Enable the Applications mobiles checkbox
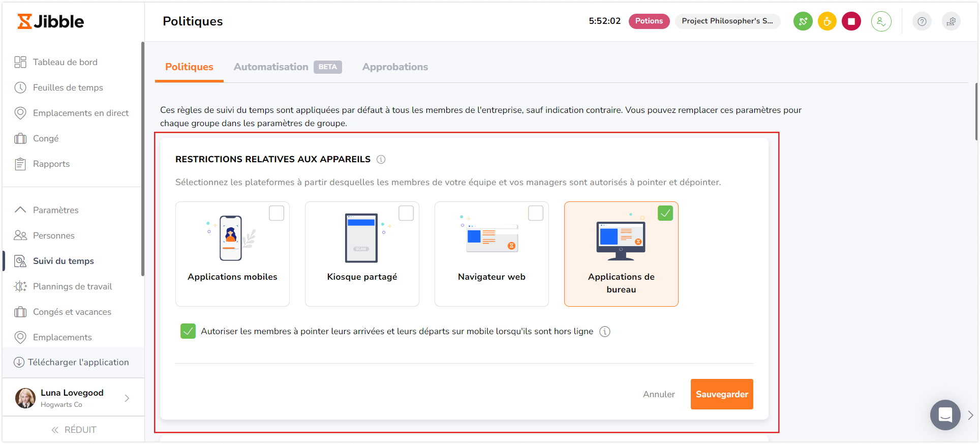The image size is (980, 444). 277,213
